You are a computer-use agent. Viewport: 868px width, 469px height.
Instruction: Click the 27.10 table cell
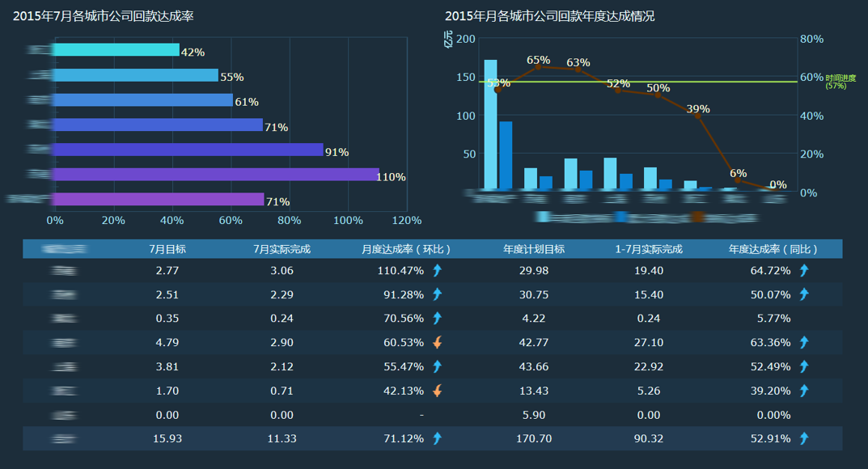648,342
